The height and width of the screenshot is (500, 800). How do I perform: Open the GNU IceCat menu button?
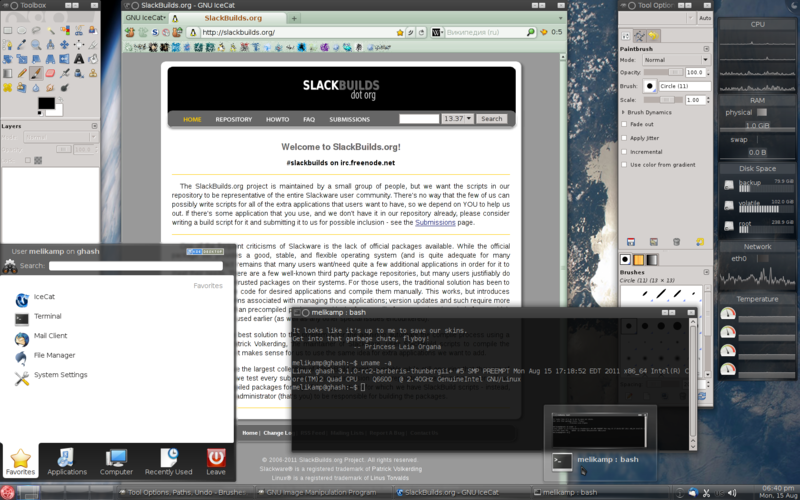[x=146, y=18]
